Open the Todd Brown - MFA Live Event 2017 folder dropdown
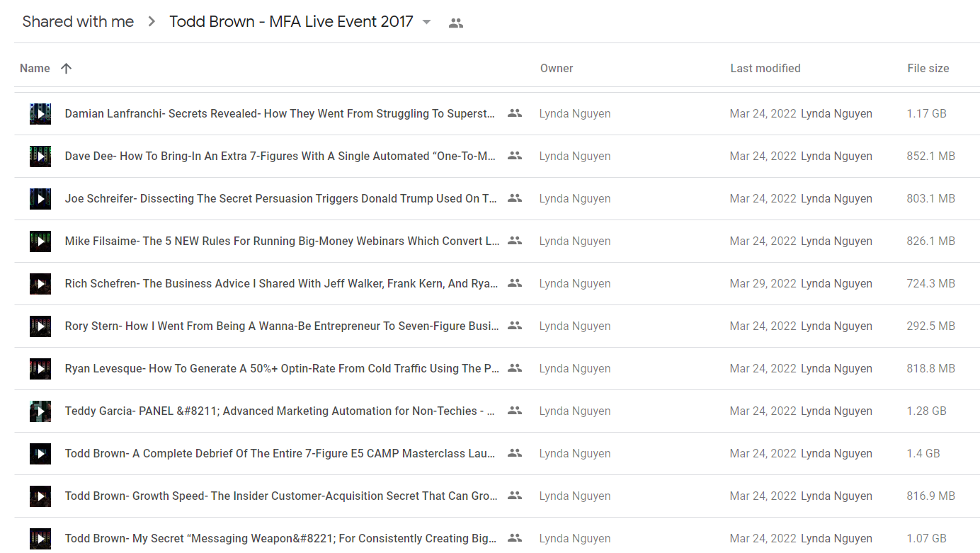The image size is (980, 553). point(426,22)
